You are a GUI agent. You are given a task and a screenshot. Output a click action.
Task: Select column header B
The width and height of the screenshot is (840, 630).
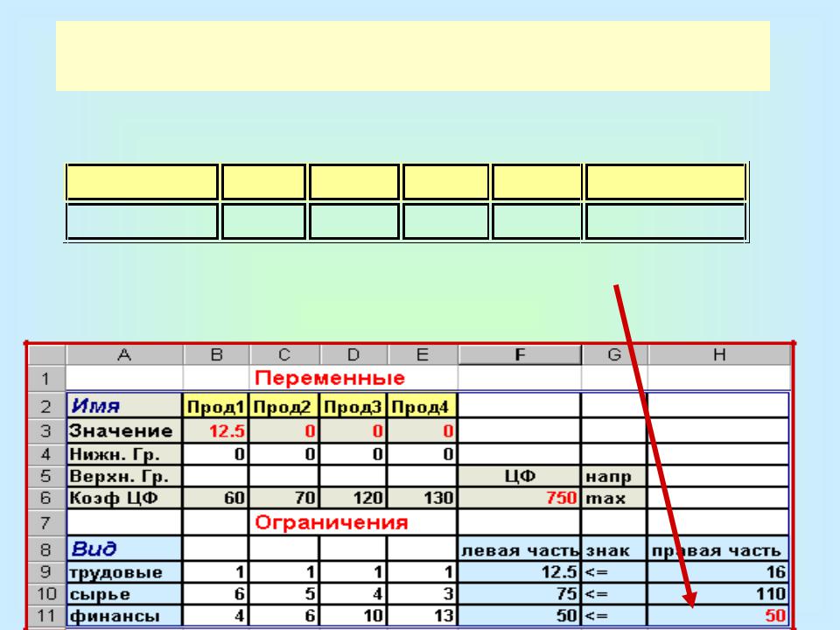tap(216, 354)
